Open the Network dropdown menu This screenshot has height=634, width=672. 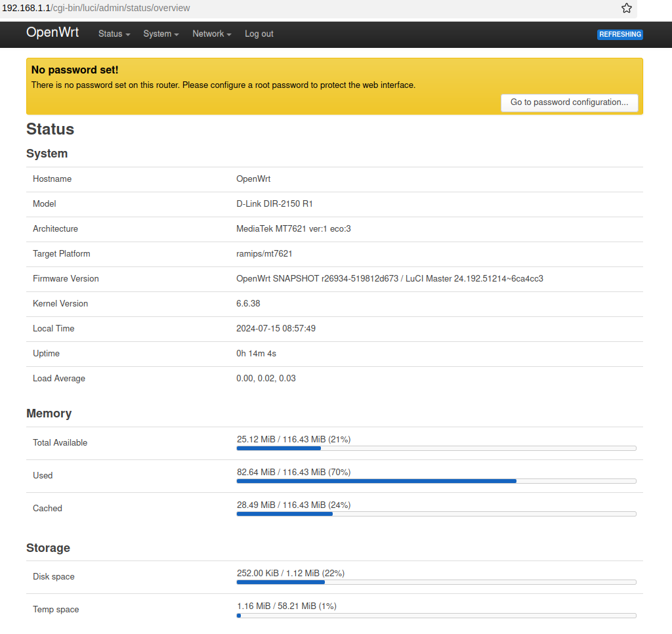211,33
